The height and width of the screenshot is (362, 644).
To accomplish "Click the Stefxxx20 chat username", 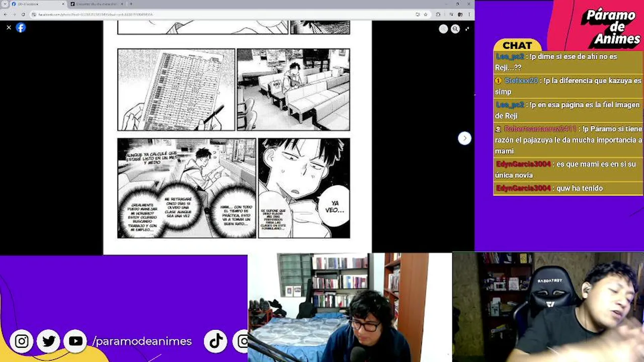I will (521, 80).
